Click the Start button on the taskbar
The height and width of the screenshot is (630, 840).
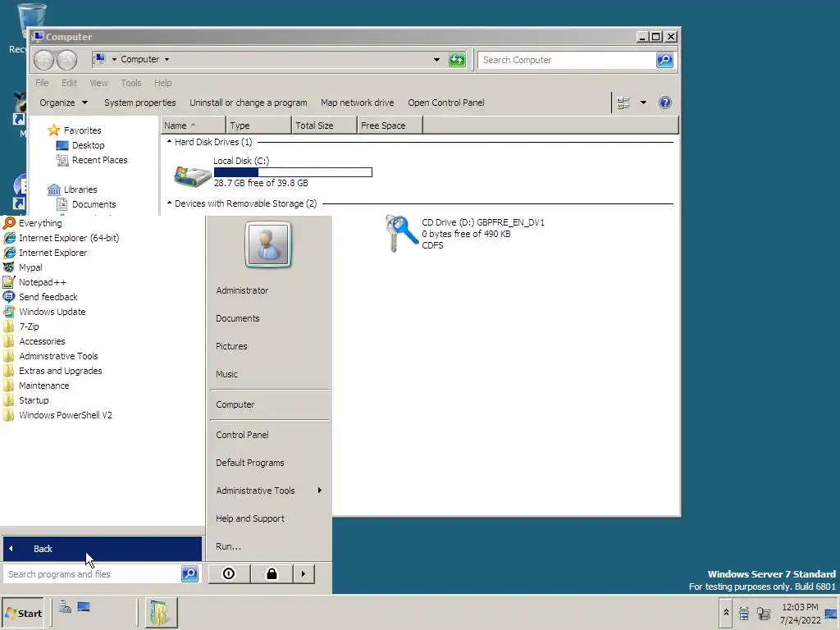23,613
